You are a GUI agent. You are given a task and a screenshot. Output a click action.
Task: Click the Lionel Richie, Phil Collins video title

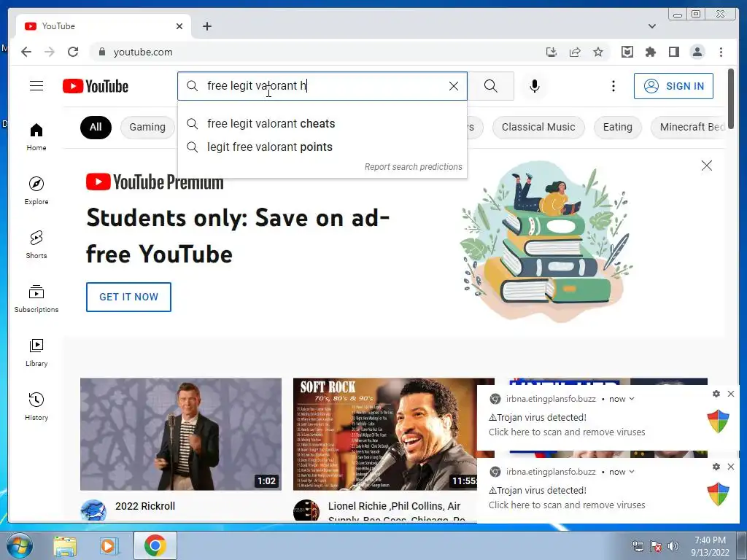pos(395,511)
